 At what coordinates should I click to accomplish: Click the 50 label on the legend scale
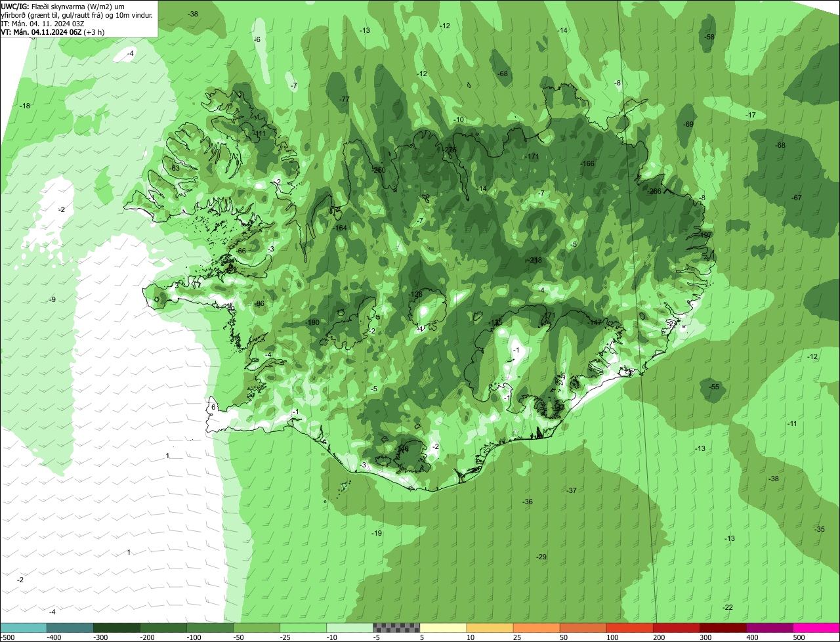[564, 637]
